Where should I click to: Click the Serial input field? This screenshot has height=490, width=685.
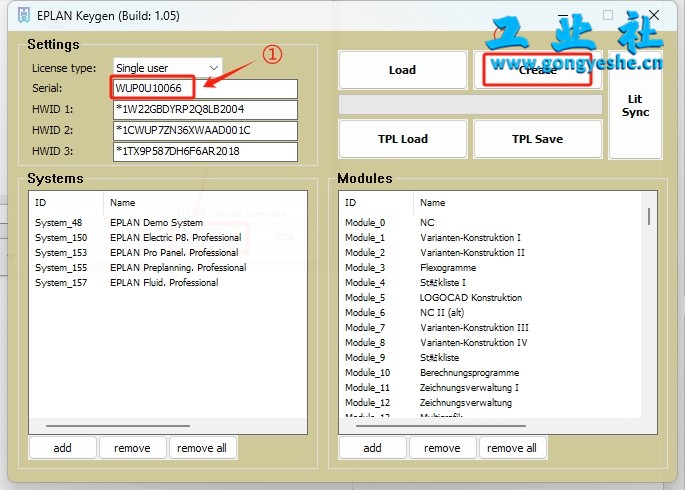pyautogui.click(x=205, y=89)
